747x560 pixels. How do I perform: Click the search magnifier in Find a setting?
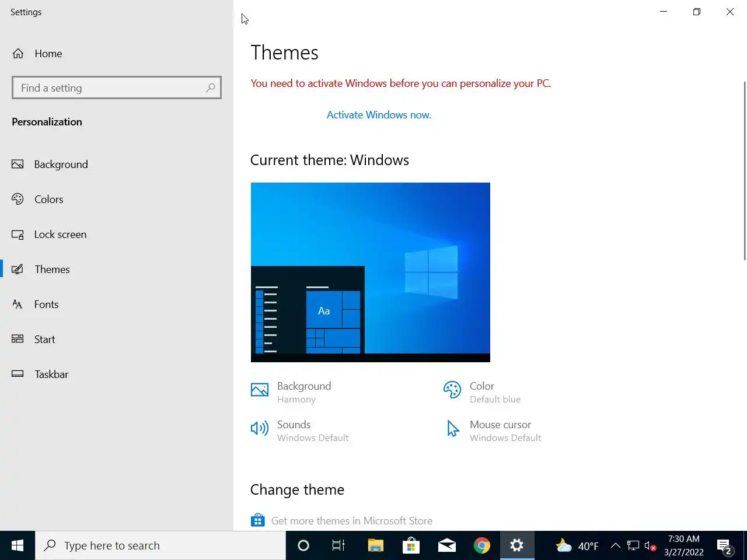(x=211, y=87)
